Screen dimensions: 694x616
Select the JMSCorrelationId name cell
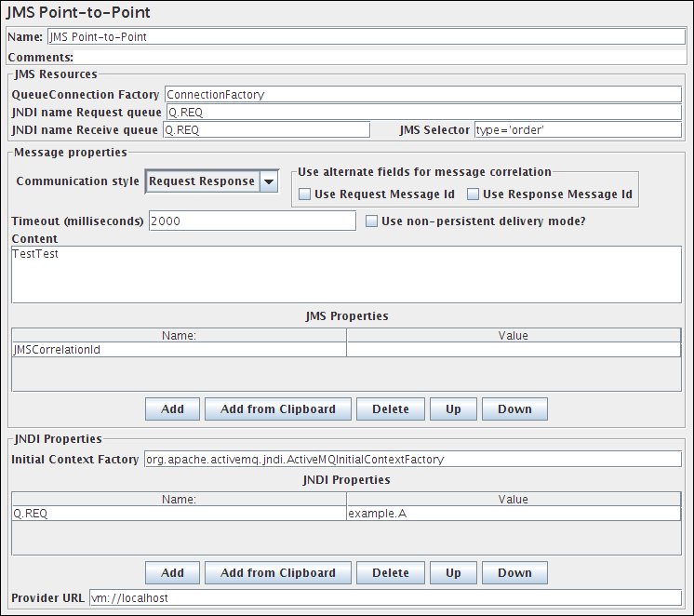coord(179,350)
